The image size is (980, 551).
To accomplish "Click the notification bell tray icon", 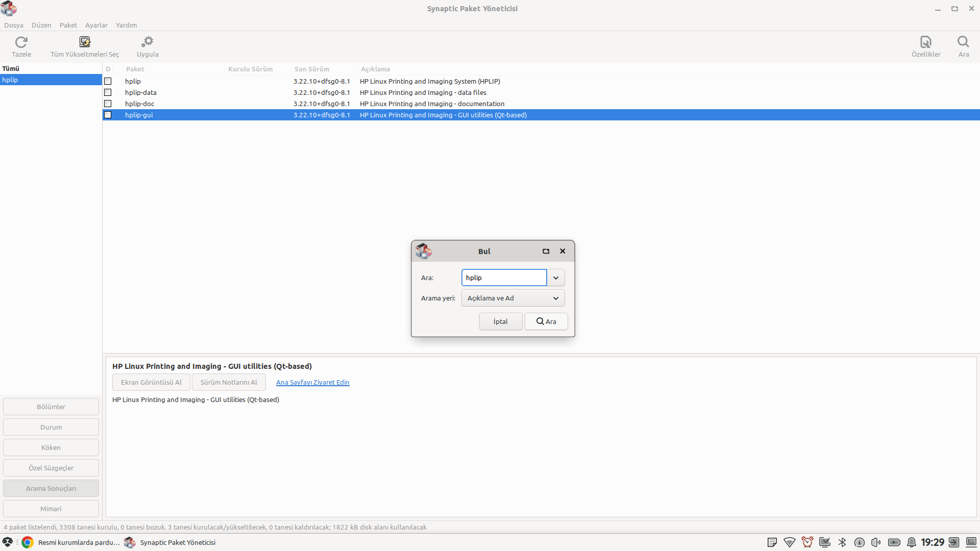I will click(x=911, y=542).
